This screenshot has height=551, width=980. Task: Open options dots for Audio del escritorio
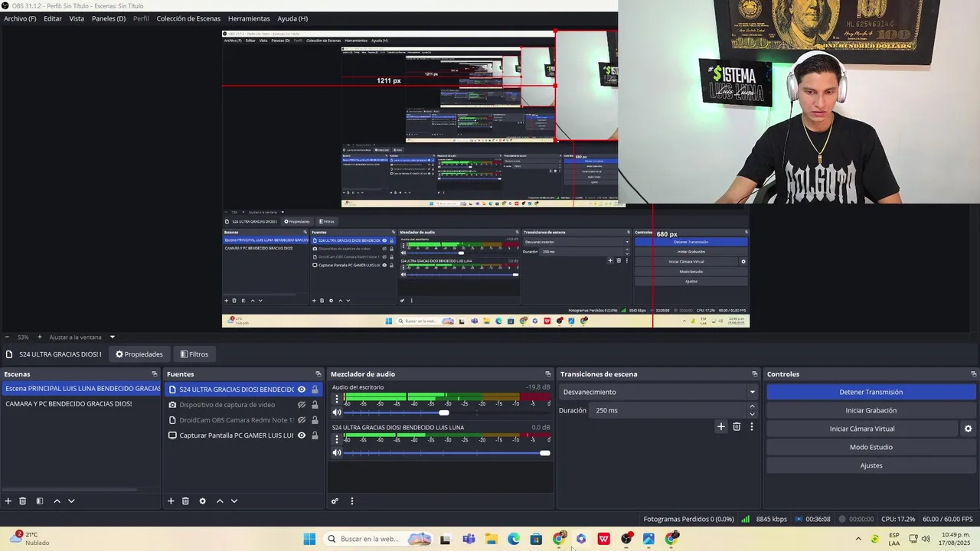(x=337, y=399)
